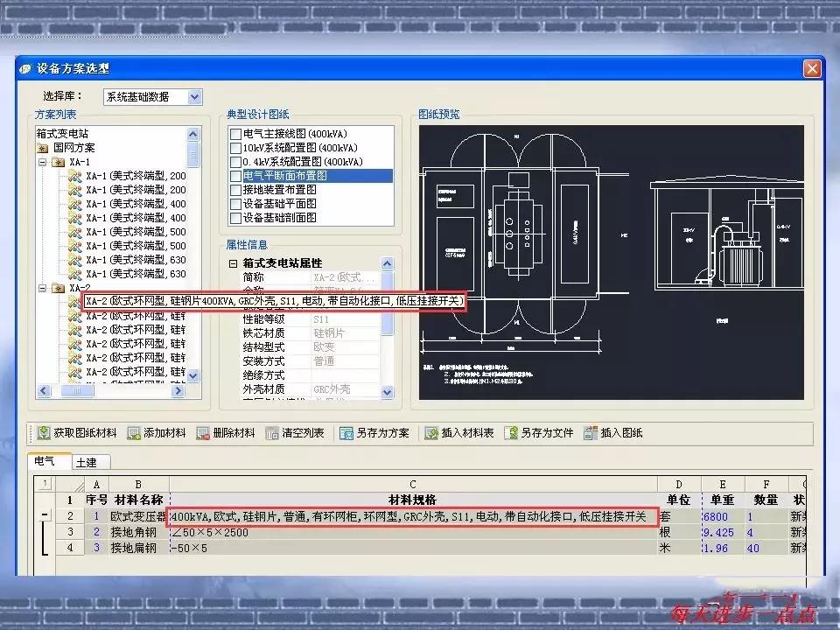This screenshot has width=840, height=630.
Task: Click the XA-2 folder icon
Action: coord(58,288)
